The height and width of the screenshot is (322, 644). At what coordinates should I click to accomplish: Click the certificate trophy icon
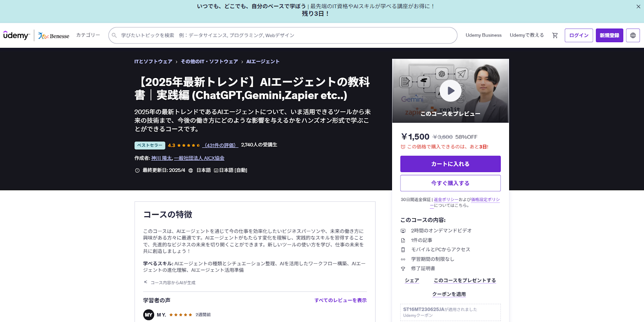click(403, 269)
